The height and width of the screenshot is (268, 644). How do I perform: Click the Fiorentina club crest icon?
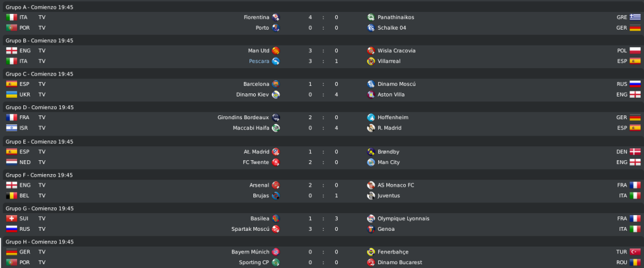[x=275, y=17]
